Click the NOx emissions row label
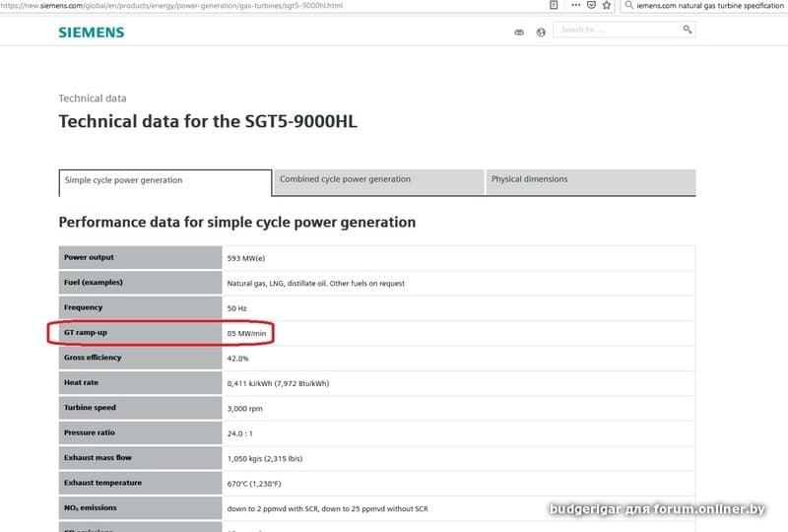Image resolution: width=788 pixels, height=532 pixels. [90, 508]
